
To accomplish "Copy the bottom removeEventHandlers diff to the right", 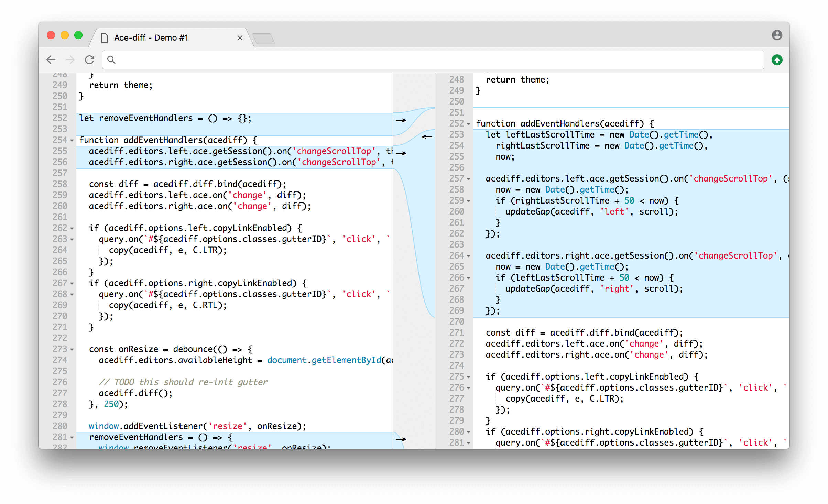I will (x=401, y=439).
